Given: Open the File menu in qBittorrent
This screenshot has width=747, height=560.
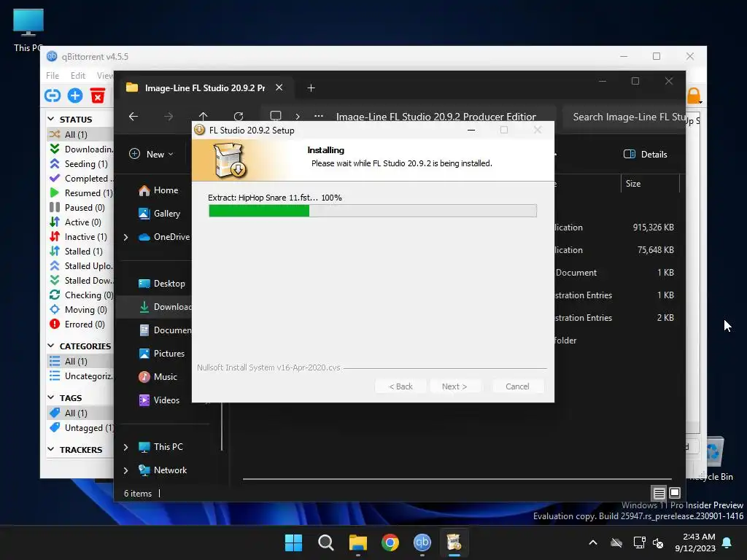Looking at the screenshot, I should [x=53, y=75].
